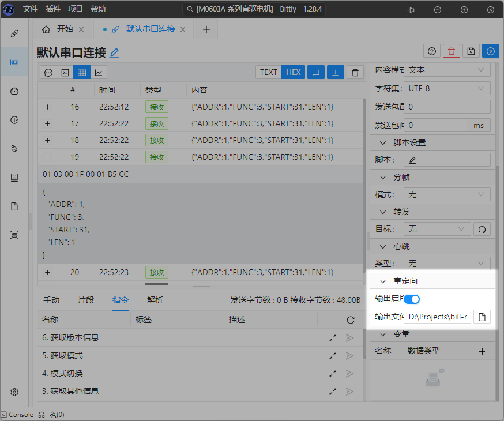Image resolution: width=504 pixels, height=421 pixels.
Task: Open the 字符集 UTF-8 dropdown
Action: (447, 88)
